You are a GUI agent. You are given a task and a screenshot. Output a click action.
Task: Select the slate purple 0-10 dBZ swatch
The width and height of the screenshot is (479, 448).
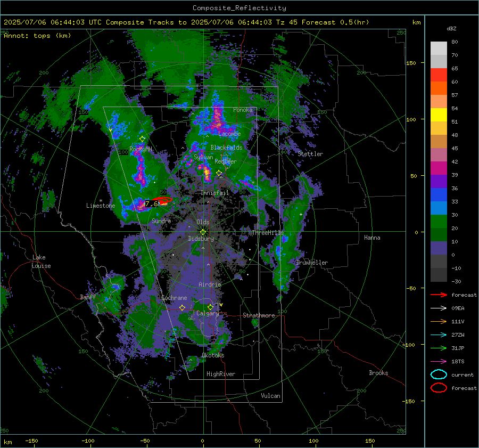439,248
